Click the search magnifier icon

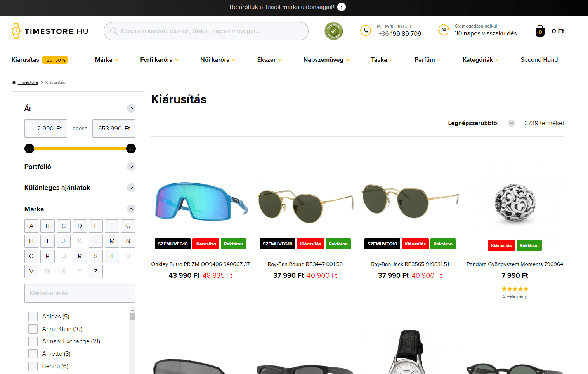tap(114, 31)
